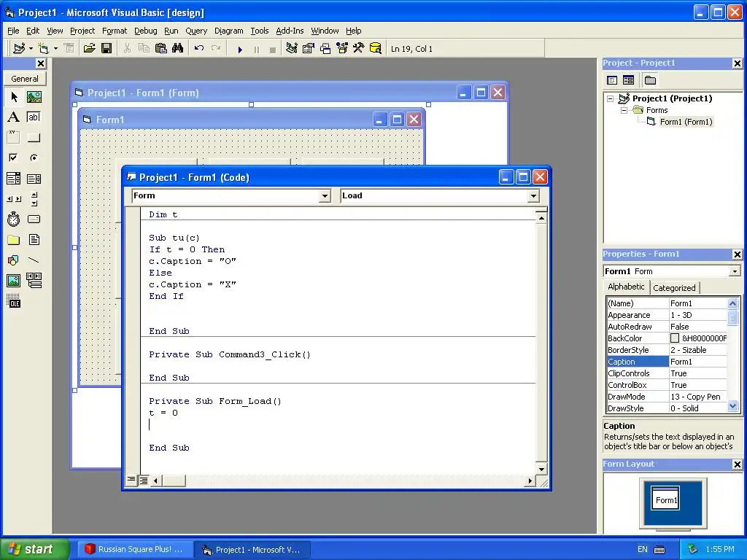Switch to the Alphabetic properties tab
Image resolution: width=747 pixels, height=560 pixels.
[626, 287]
